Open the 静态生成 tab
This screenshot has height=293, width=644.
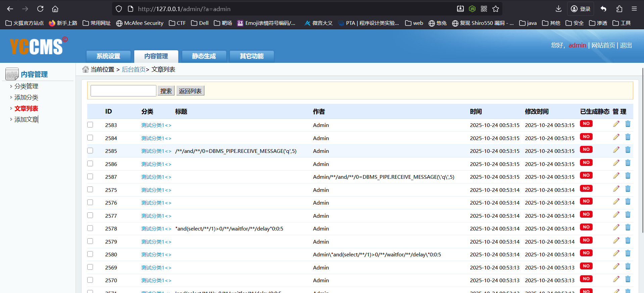click(x=204, y=56)
